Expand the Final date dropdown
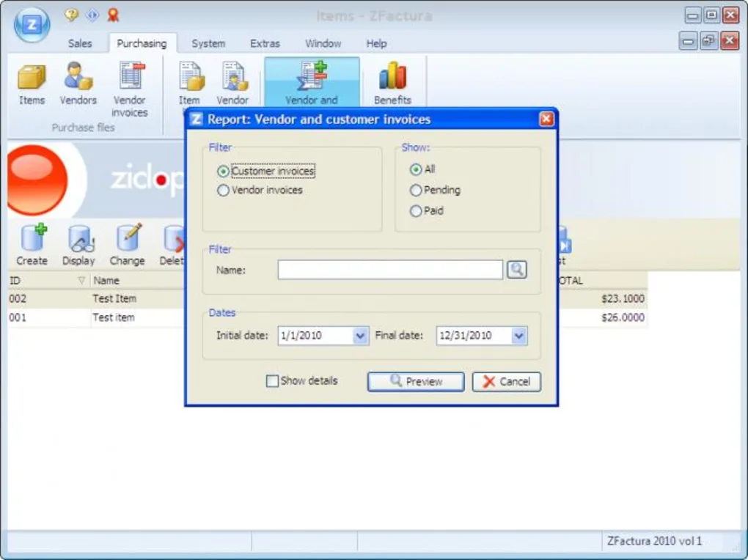The width and height of the screenshot is (748, 560). coord(518,336)
